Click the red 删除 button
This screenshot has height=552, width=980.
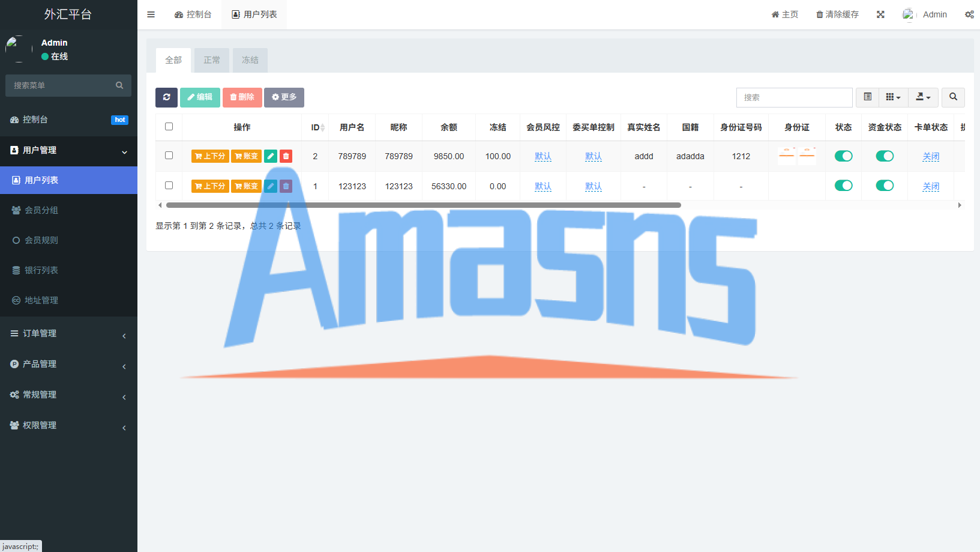(x=242, y=97)
